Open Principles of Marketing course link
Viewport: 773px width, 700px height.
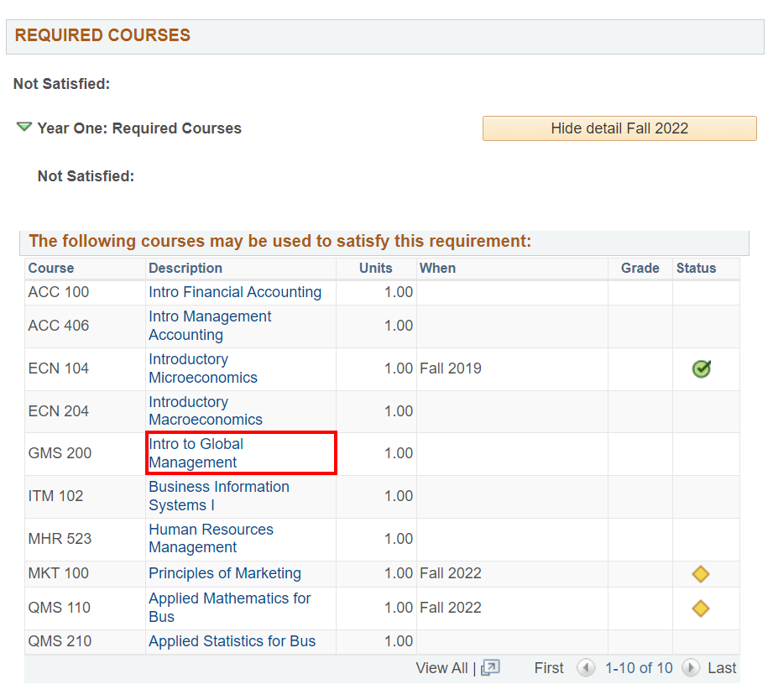(225, 573)
